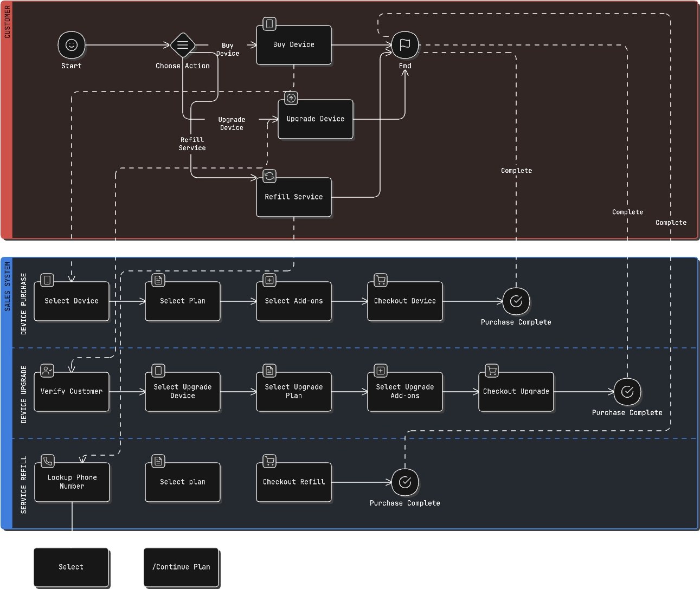The height and width of the screenshot is (589, 700).
Task: Click cart icon above Checkout Refill
Action: pos(269,461)
